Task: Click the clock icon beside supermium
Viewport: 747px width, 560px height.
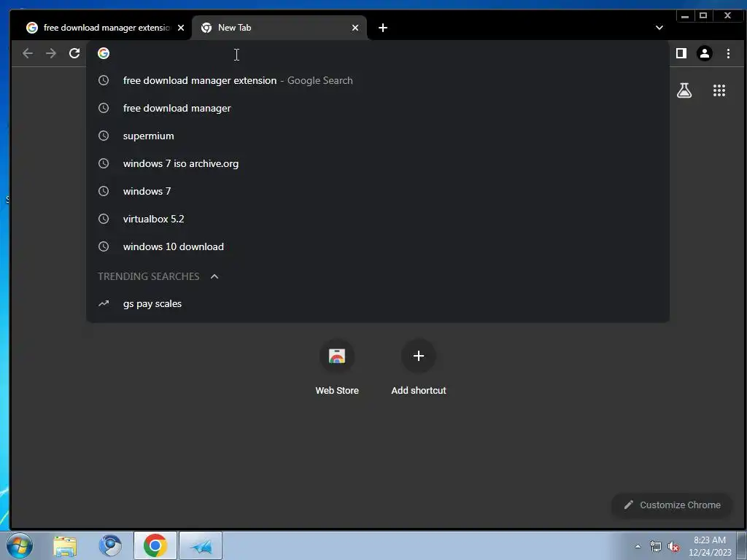Action: (104, 136)
